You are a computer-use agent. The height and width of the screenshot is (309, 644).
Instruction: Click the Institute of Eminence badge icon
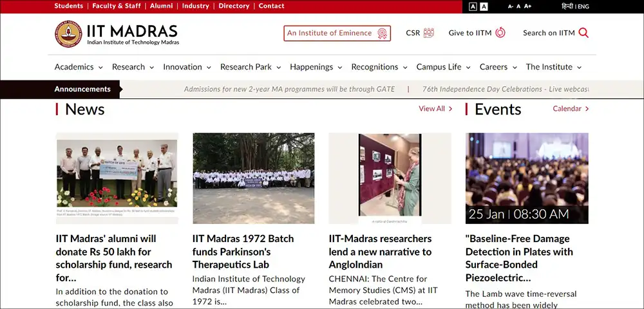[x=382, y=33]
